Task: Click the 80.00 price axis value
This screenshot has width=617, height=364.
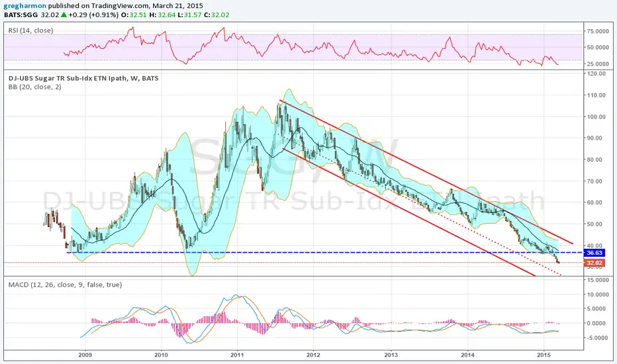Action: [594, 159]
